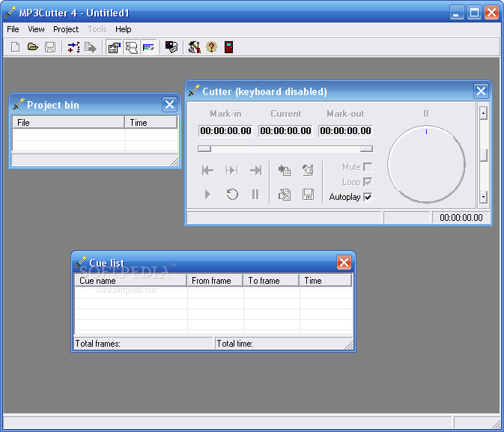Click the right handle of position slider
This screenshot has height=432, width=504.
(366, 148)
